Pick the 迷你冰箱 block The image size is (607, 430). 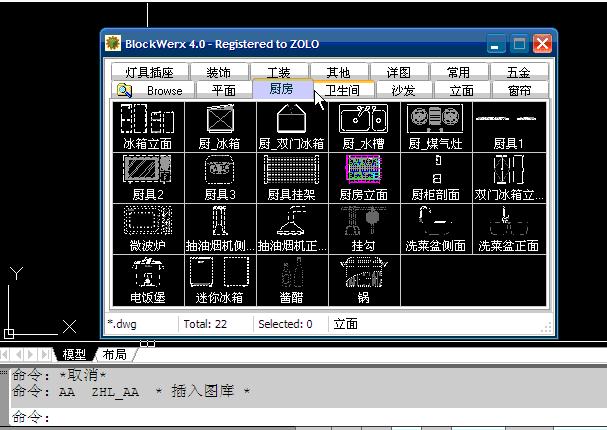(220, 280)
